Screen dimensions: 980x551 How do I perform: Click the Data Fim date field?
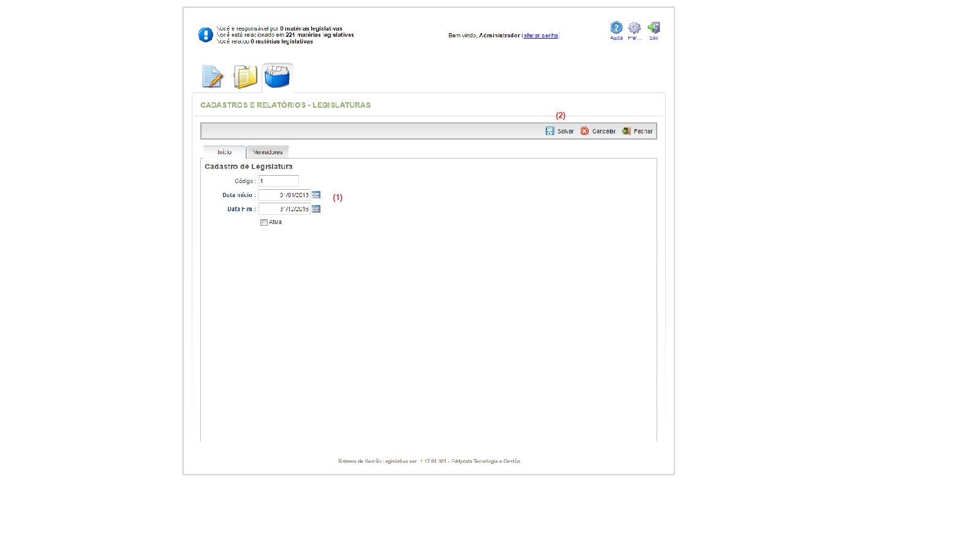[x=284, y=209]
